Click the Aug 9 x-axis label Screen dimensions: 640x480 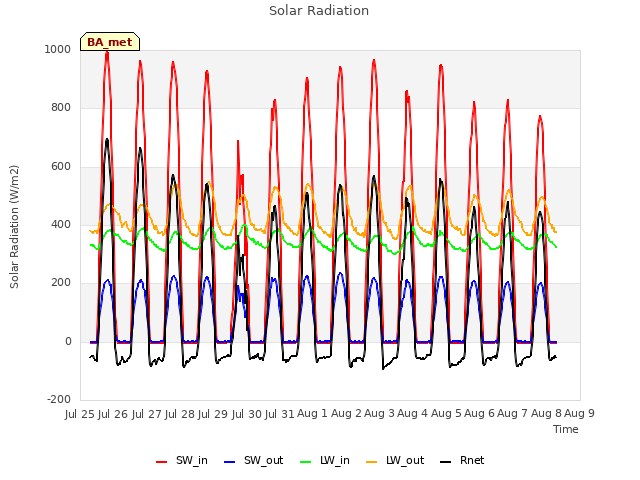[579, 414]
